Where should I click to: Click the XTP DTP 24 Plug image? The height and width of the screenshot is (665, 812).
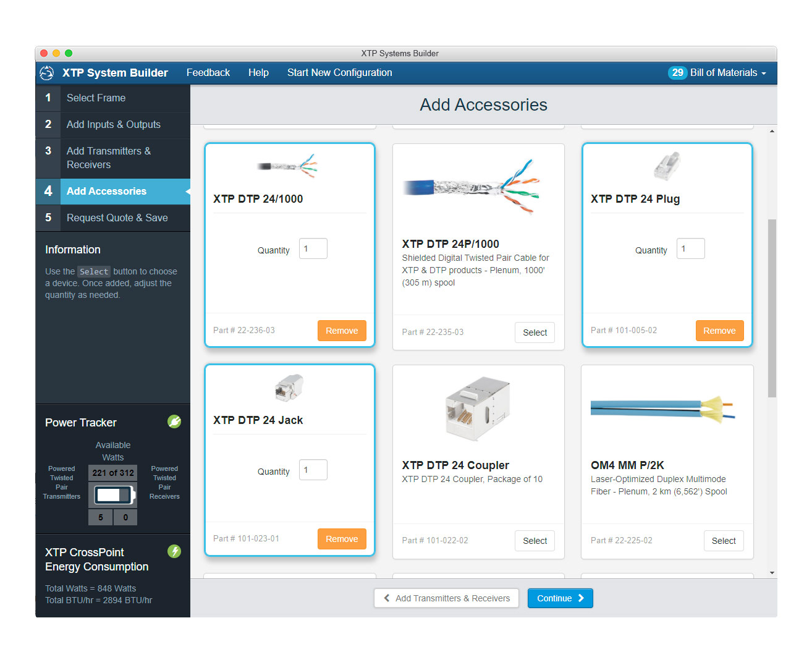[x=667, y=166]
